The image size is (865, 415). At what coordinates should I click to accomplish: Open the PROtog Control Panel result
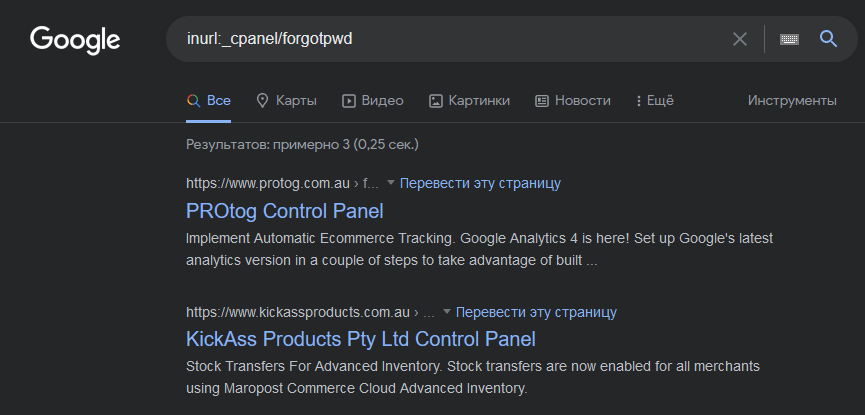285,211
